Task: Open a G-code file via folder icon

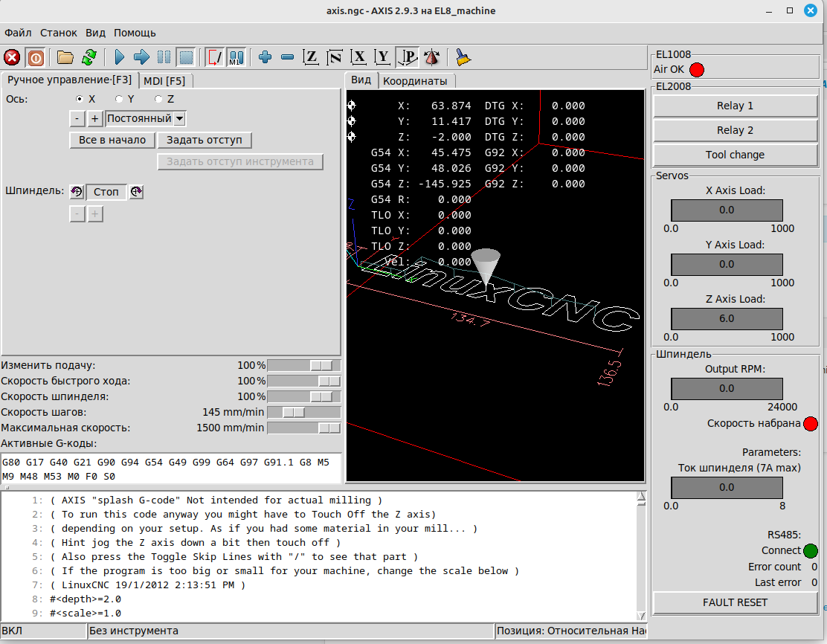Action: click(65, 57)
